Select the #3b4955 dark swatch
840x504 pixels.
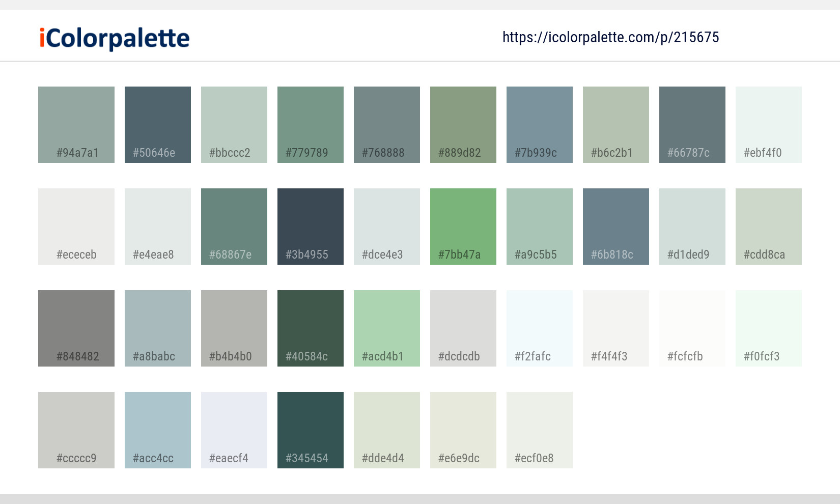tap(310, 226)
